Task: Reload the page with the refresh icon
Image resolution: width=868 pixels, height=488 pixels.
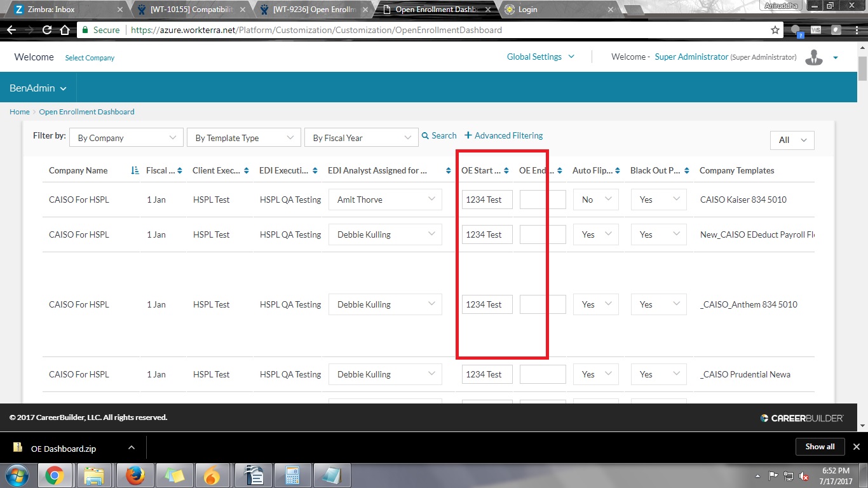Action: tap(47, 30)
